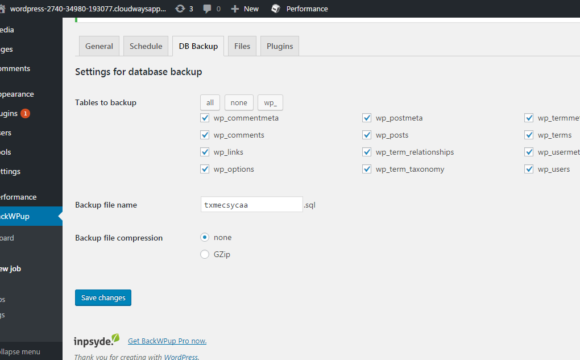Select none for backup file compression
Image resolution: width=580 pixels, height=360 pixels.
point(205,237)
